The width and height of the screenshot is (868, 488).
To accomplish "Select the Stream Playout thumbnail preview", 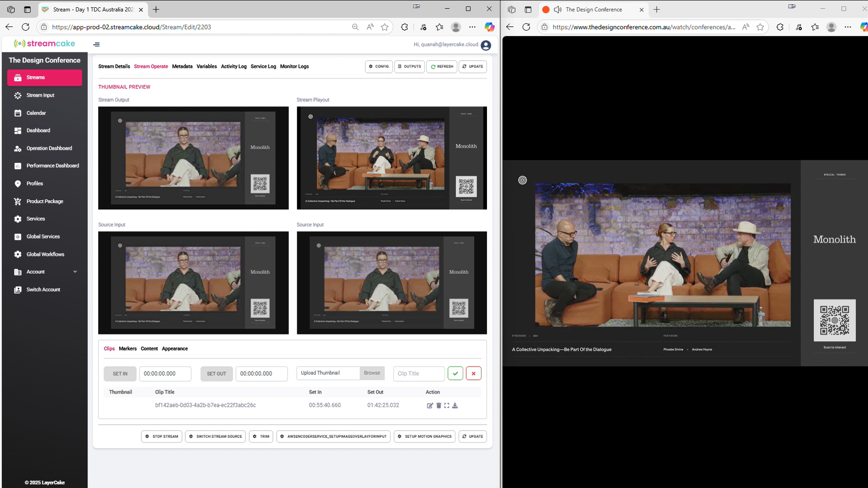I will pyautogui.click(x=392, y=158).
